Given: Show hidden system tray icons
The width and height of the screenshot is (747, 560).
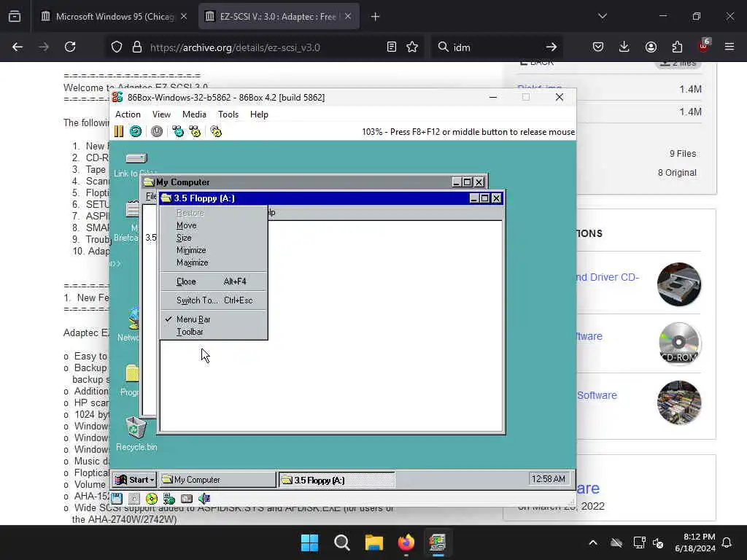Looking at the screenshot, I should pos(593,542).
